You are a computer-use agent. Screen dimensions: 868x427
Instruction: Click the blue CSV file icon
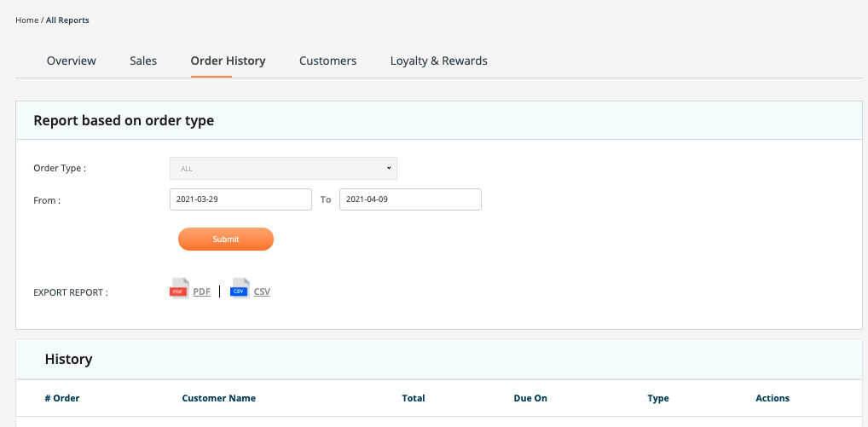pyautogui.click(x=240, y=289)
